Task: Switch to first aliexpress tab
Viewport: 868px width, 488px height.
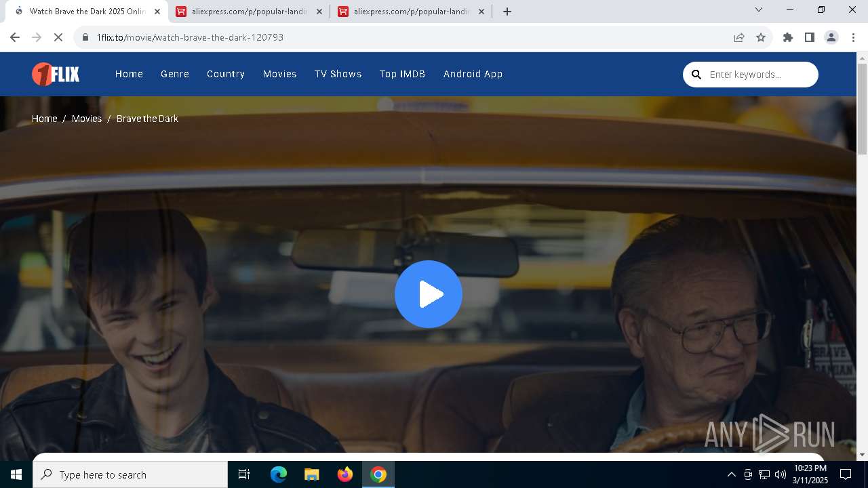Action: (249, 12)
